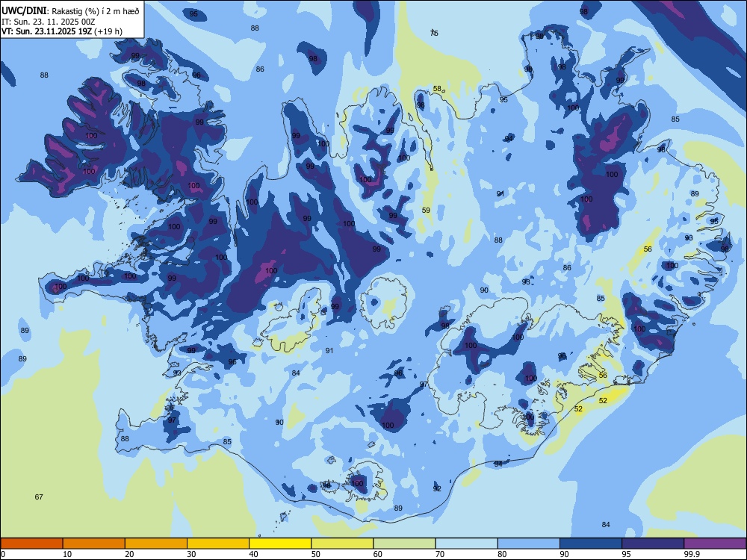Select the 95–99.9 indigo legend swatch
Screen dimensions: 747x560
pyautogui.click(x=653, y=544)
